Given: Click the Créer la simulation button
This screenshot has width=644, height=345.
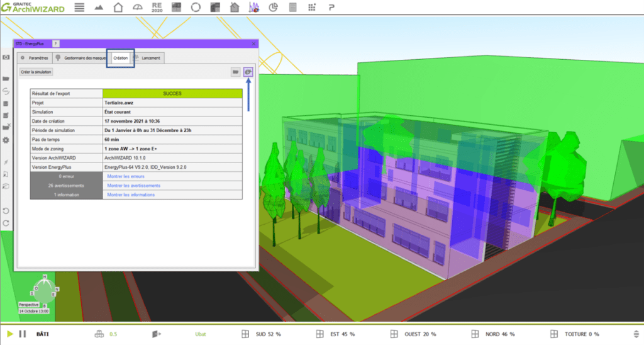Looking at the screenshot, I should (x=36, y=72).
